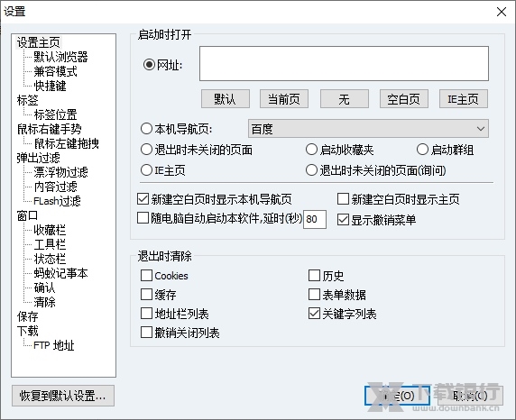Click the 空白页 button

pos(404,98)
